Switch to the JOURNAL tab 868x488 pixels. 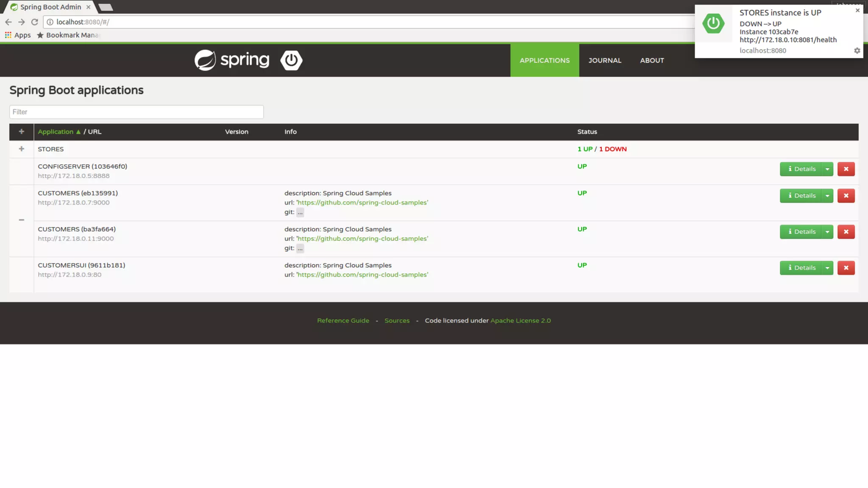click(604, 61)
